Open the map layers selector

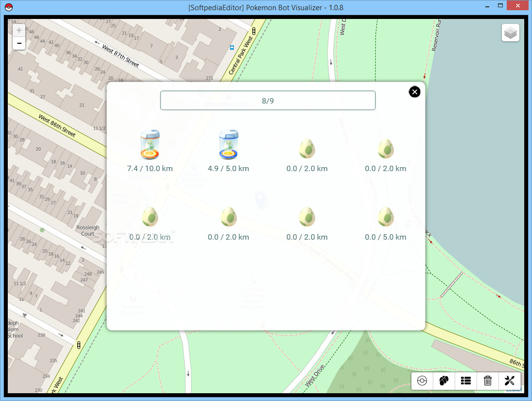tap(510, 33)
